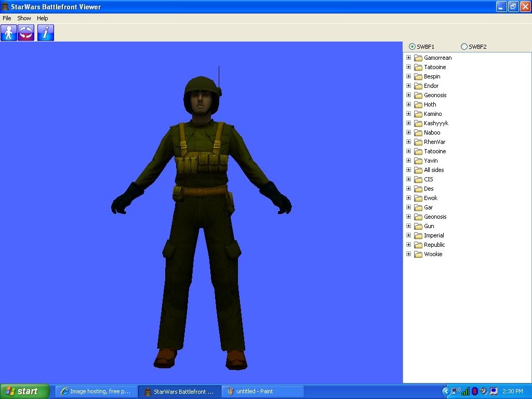The height and width of the screenshot is (399, 532).
Task: Select the Republic label in the tree
Action: click(434, 245)
